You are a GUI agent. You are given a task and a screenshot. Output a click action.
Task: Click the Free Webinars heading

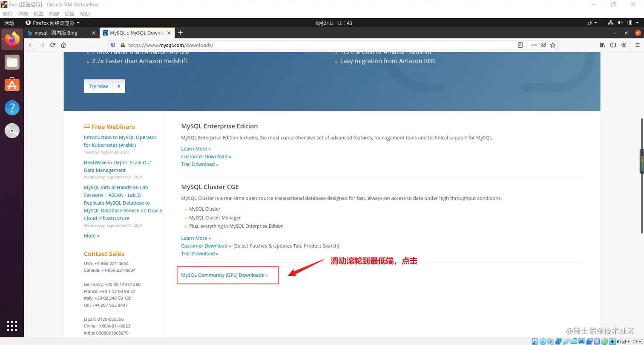pos(109,127)
